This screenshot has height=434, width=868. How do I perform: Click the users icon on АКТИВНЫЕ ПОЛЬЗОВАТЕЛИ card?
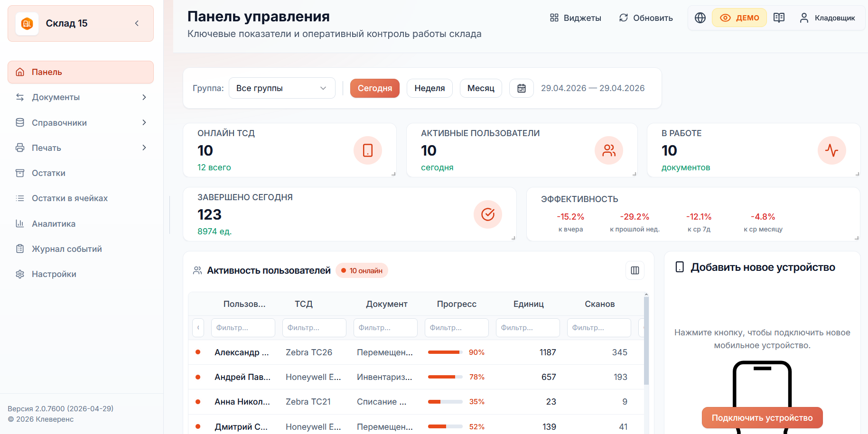(x=609, y=150)
